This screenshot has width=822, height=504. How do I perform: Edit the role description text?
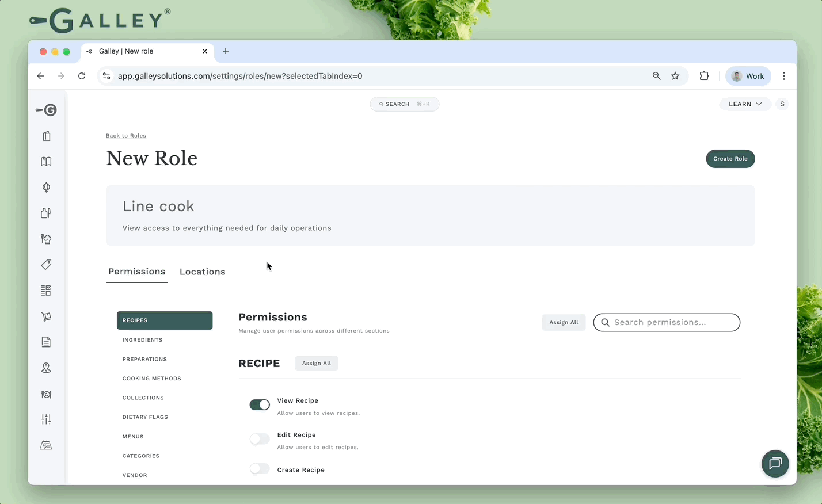coord(227,228)
